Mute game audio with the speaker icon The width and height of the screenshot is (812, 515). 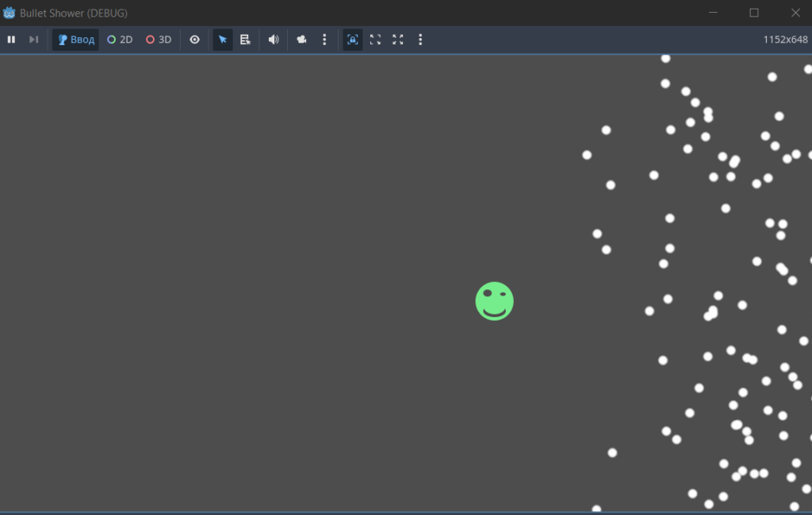click(274, 40)
